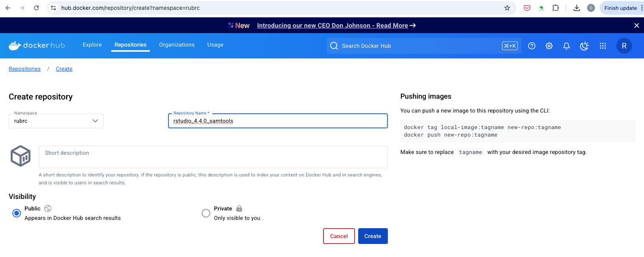This screenshot has width=644, height=257.
Task: Select the Public visibility radio button
Action: pos(17,213)
